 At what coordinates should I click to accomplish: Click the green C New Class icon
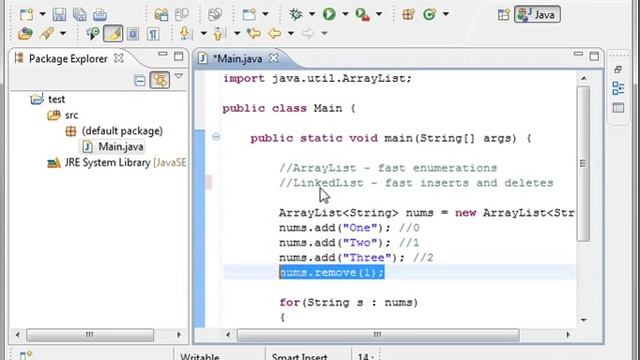coord(429,15)
